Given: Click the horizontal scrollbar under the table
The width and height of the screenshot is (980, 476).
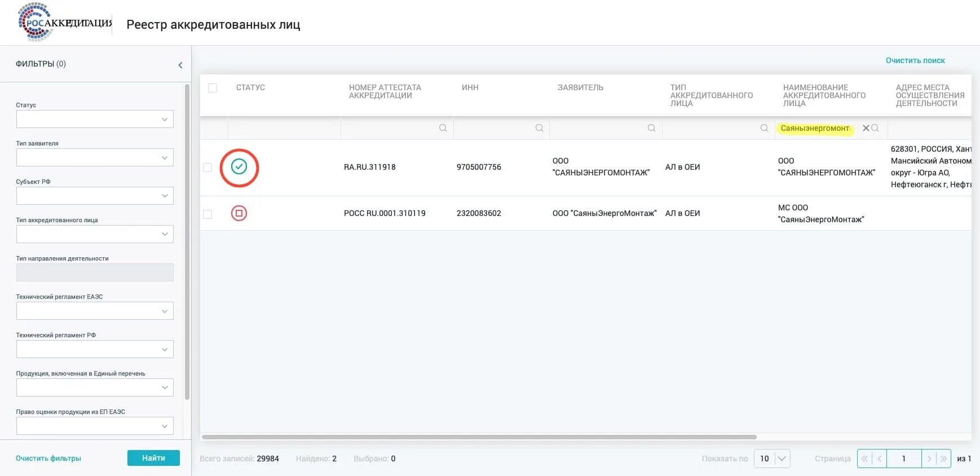Looking at the screenshot, I should click(x=479, y=437).
